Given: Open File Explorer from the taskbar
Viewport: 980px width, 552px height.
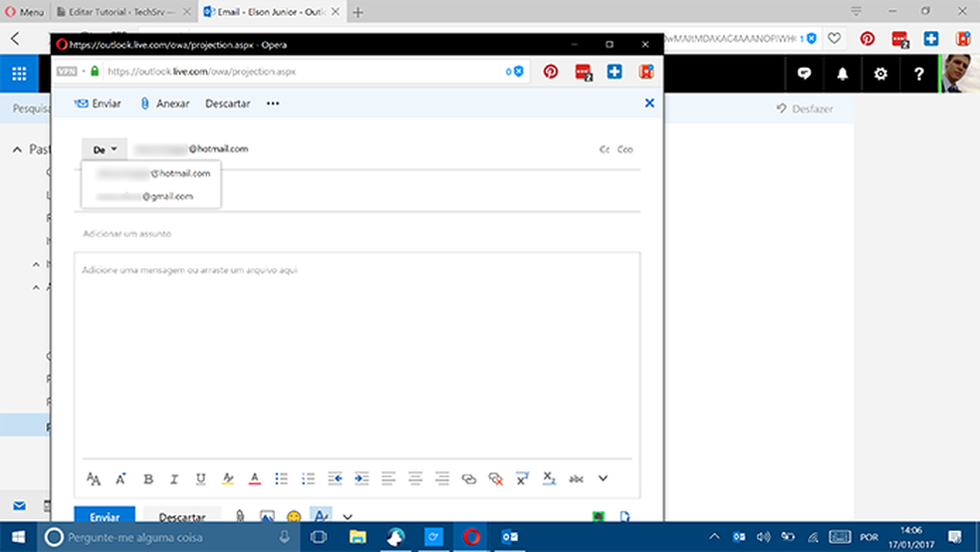Looking at the screenshot, I should click(358, 537).
